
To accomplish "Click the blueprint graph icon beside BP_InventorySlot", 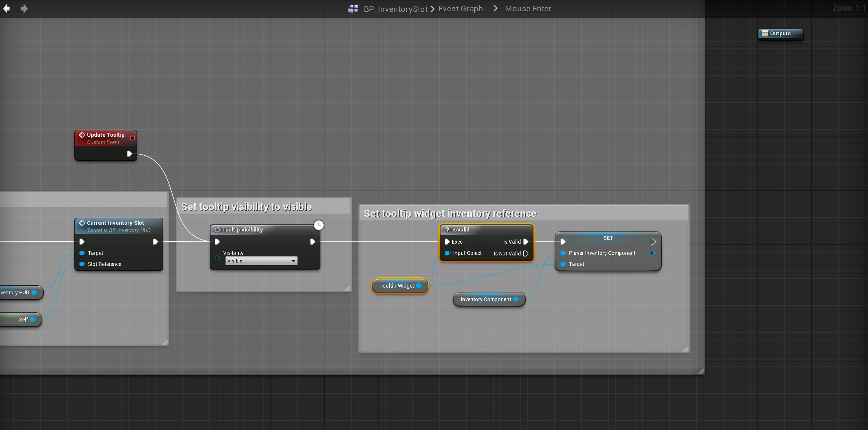I will (353, 9).
